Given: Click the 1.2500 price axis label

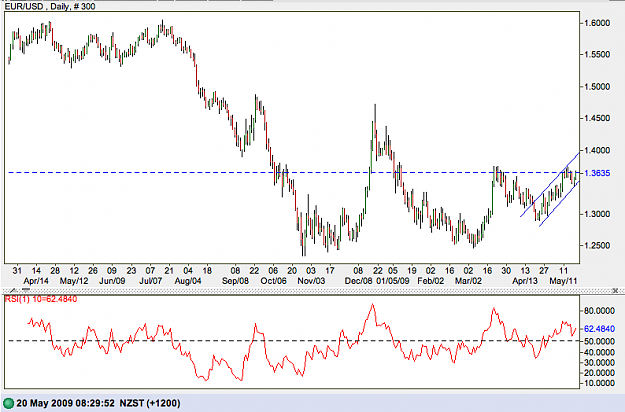Looking at the screenshot, I should tap(597, 246).
